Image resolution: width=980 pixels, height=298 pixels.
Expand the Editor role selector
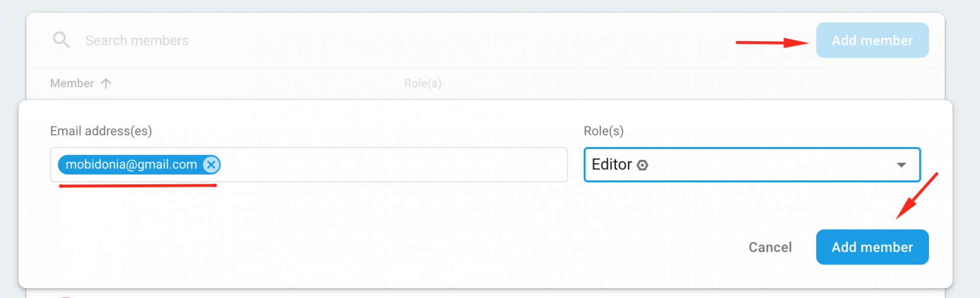(752, 165)
